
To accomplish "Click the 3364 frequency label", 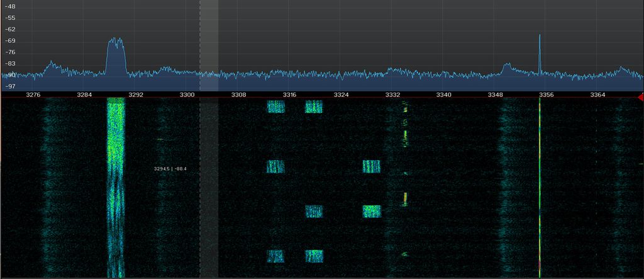I will point(597,94).
